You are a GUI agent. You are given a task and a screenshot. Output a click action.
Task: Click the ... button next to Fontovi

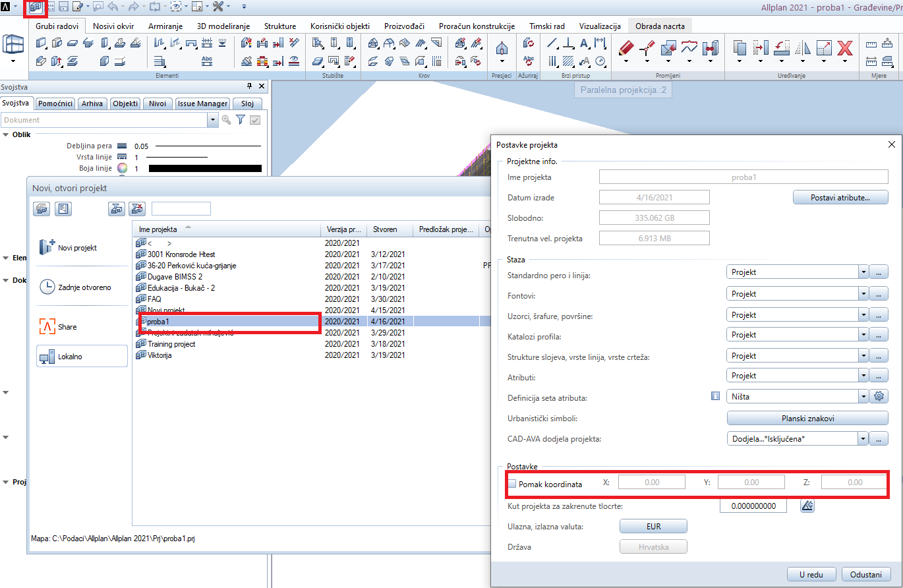coord(879,294)
